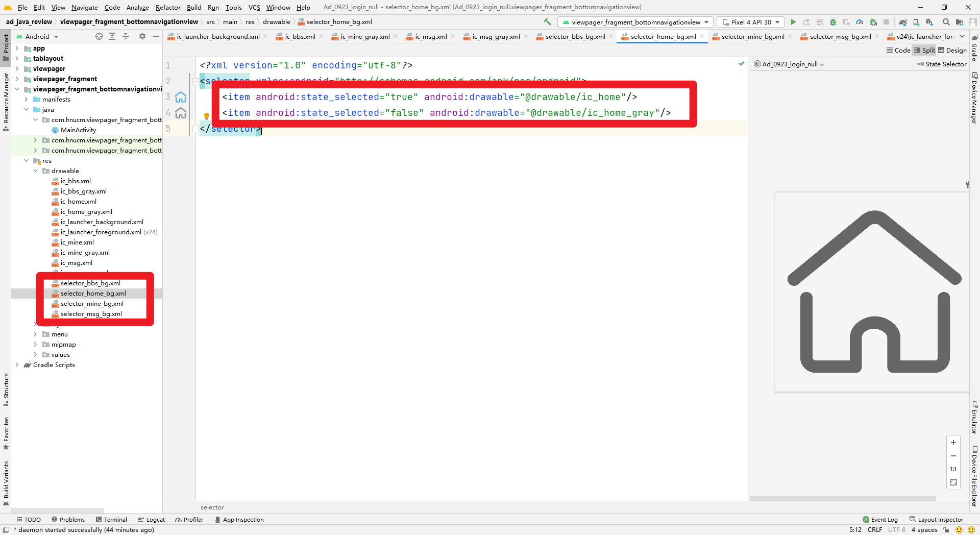Click the drawable breadcrumb in navigation bar
This screenshot has width=980, height=535.
pyautogui.click(x=276, y=22)
